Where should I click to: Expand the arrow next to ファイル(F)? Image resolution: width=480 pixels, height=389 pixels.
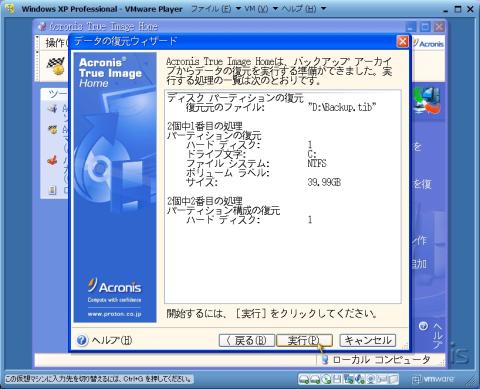(238, 9)
